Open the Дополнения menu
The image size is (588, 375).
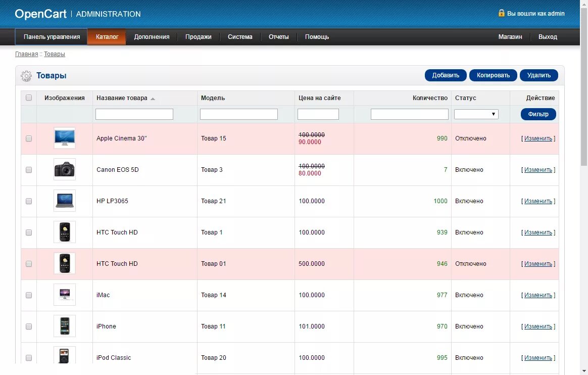coord(152,37)
